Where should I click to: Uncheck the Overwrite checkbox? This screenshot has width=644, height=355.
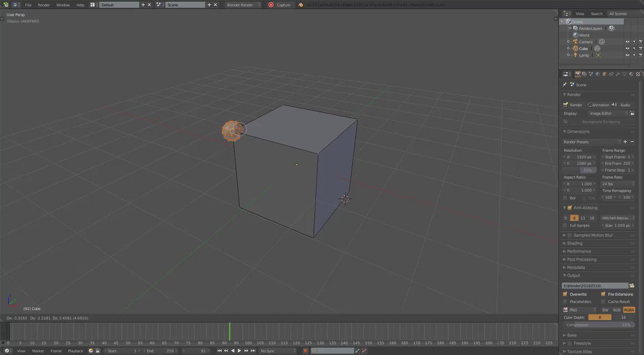[x=565, y=294]
